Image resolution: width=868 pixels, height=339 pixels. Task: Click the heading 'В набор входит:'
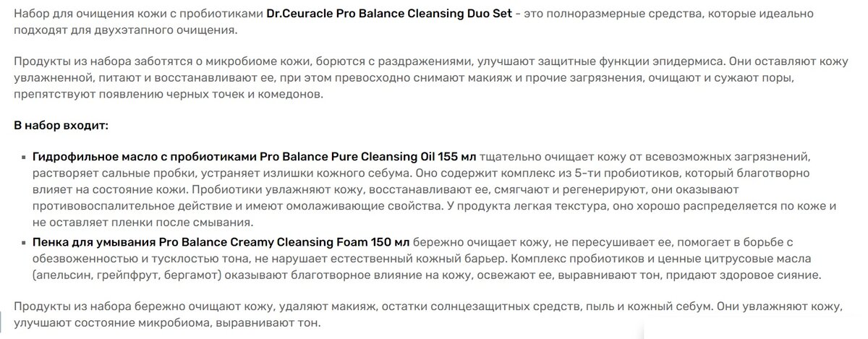(61, 125)
